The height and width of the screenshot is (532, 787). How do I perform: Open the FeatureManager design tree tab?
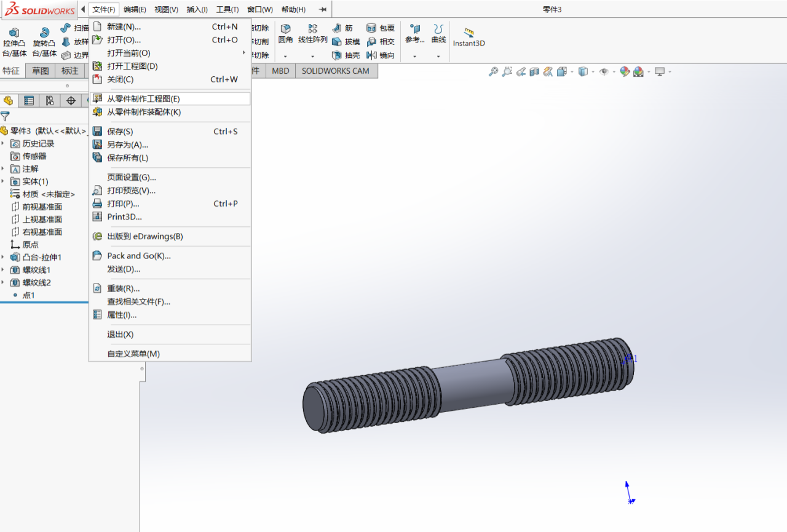tap(9, 101)
